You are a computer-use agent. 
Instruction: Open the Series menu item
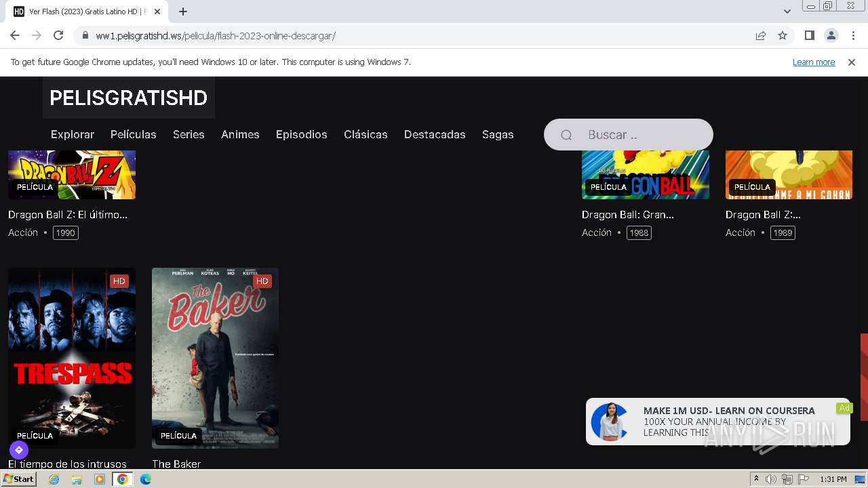click(189, 134)
